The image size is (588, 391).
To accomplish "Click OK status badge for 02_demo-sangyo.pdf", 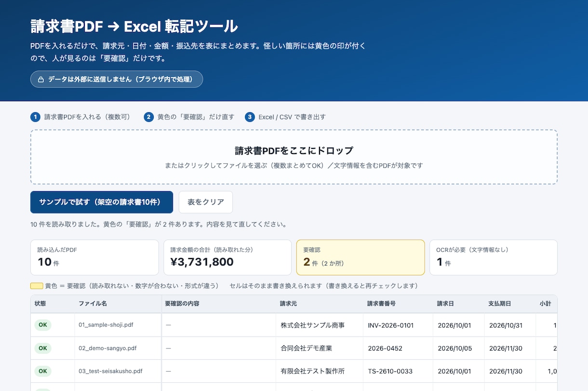I will click(43, 348).
